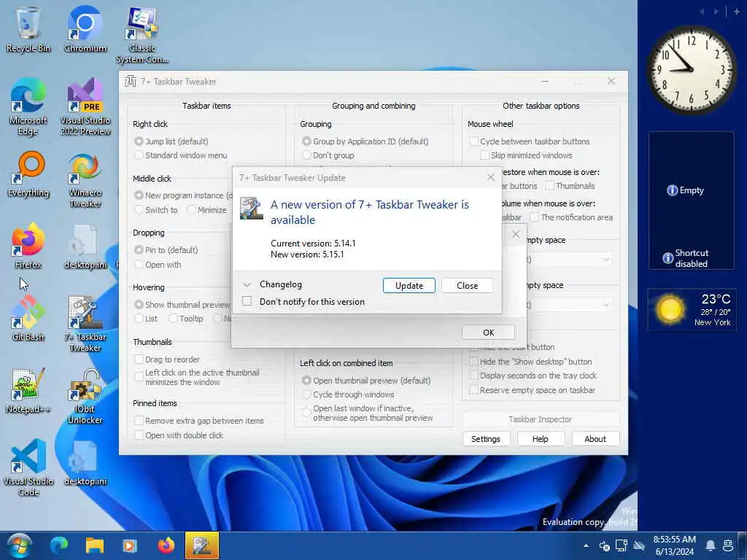Check Don't notify for this version
The width and height of the screenshot is (747, 560).
247,301
